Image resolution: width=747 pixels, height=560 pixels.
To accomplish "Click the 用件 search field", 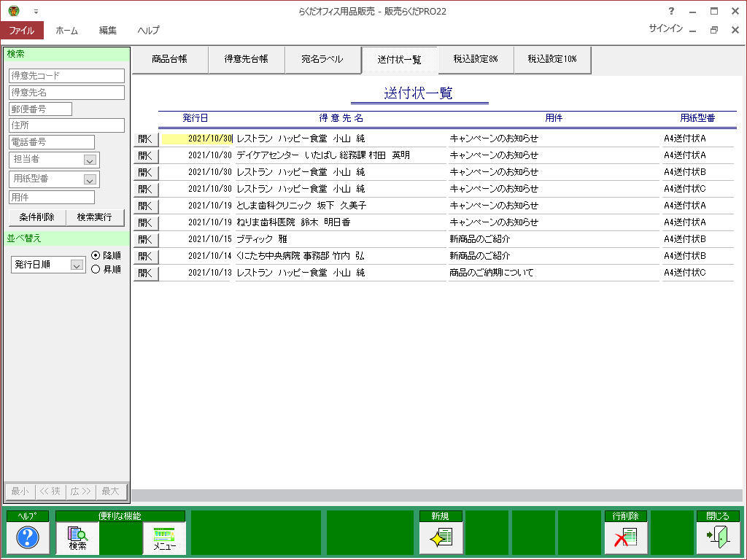I will pos(52,197).
